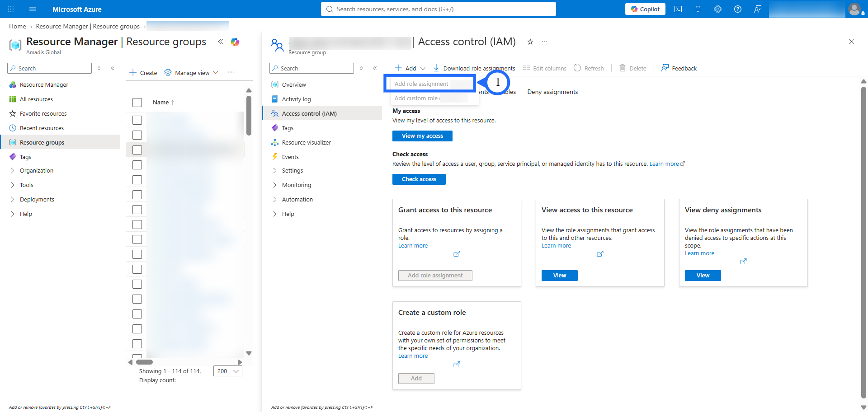Focus the global search resources box
The height and width of the screenshot is (412, 868).
pos(438,9)
